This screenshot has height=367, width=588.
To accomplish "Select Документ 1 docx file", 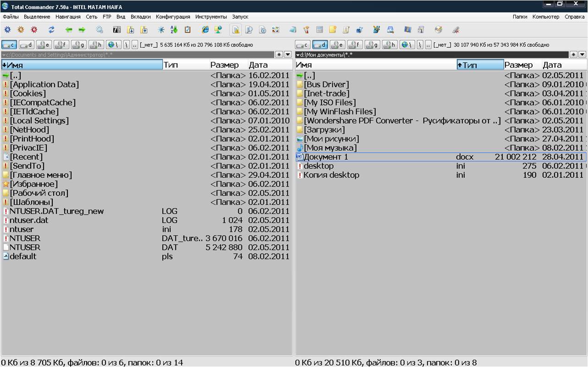I will coord(441,157).
